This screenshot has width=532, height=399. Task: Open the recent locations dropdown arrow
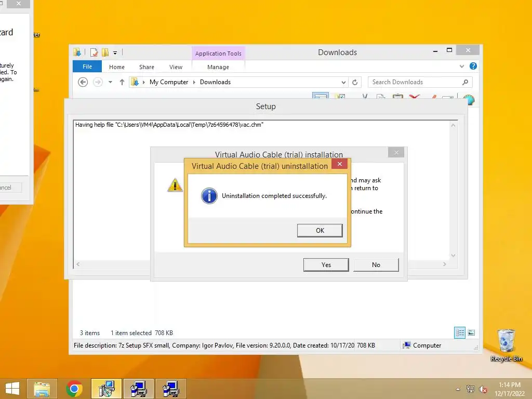coord(110,82)
